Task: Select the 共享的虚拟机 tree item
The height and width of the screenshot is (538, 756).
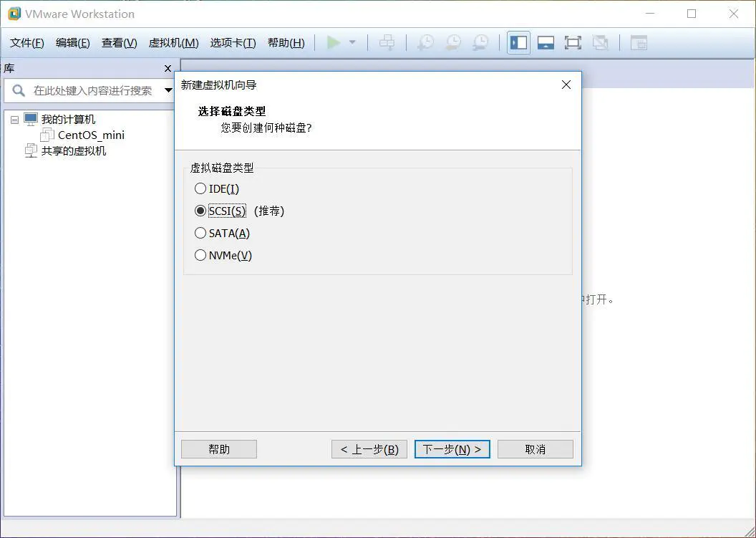Action: point(73,150)
